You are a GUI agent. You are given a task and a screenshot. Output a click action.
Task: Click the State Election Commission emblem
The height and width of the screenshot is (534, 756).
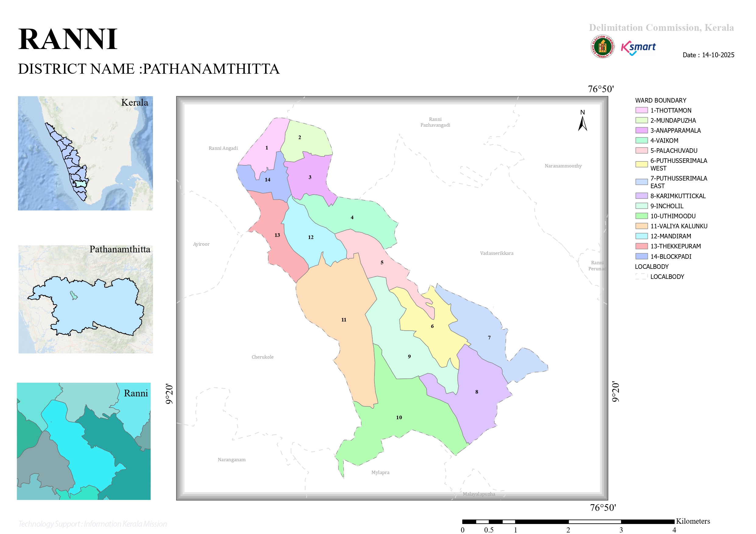coord(602,47)
